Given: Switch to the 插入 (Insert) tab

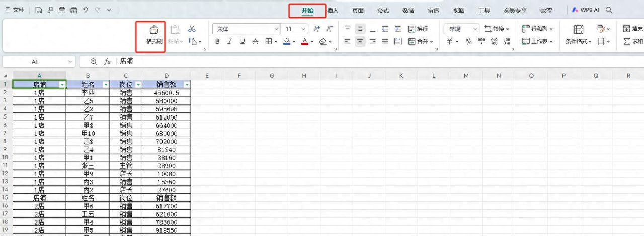Looking at the screenshot, I should click(x=333, y=10).
